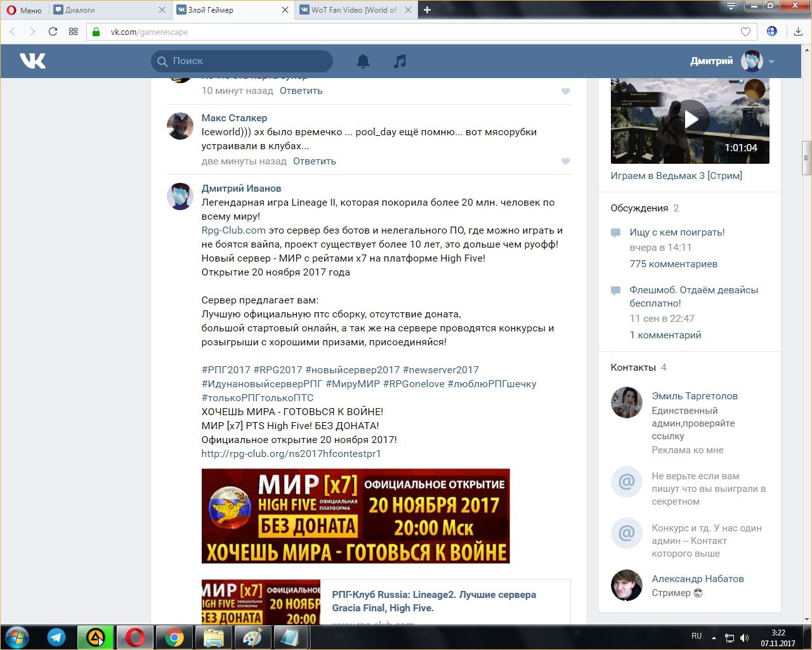Bookmark page with heart icon in address bar
This screenshot has height=650, width=812.
[x=745, y=32]
